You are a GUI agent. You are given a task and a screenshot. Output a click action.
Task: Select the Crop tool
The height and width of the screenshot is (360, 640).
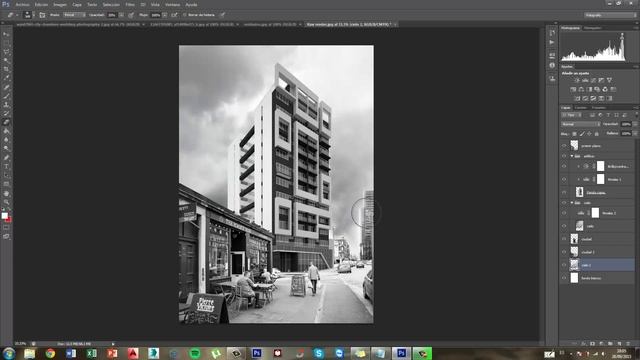click(6, 69)
